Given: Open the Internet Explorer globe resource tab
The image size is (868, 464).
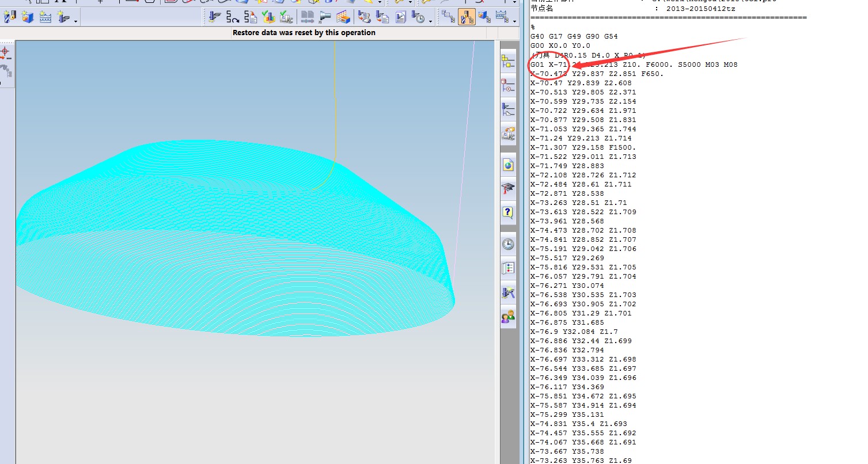Looking at the screenshot, I should tap(508, 165).
